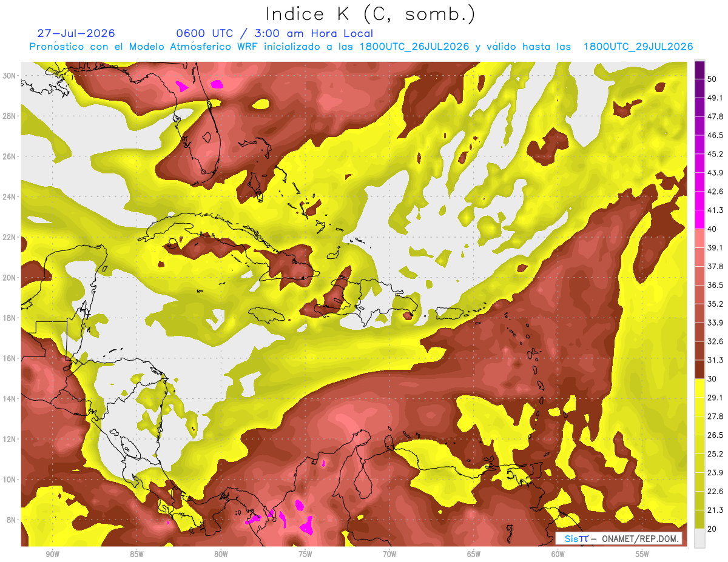This screenshot has height=562, width=728.
Task: Click the colorbar value "23.9"
Action: coord(715,472)
